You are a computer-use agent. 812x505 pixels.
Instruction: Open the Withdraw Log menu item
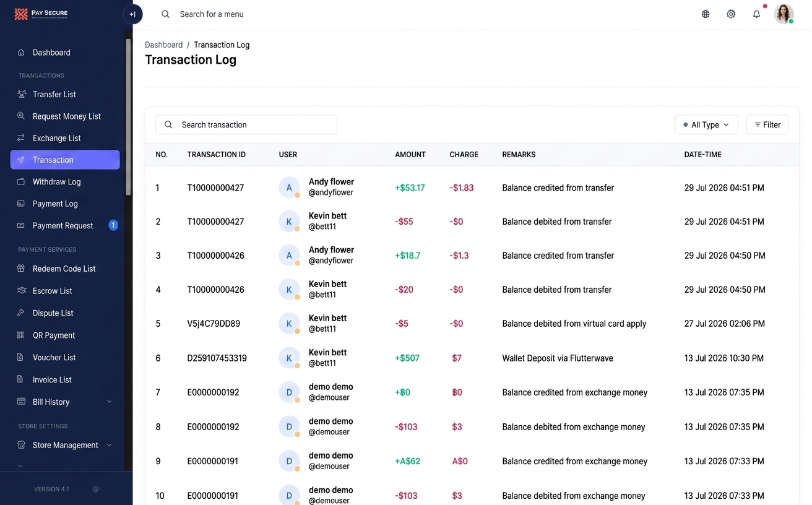[64, 182]
